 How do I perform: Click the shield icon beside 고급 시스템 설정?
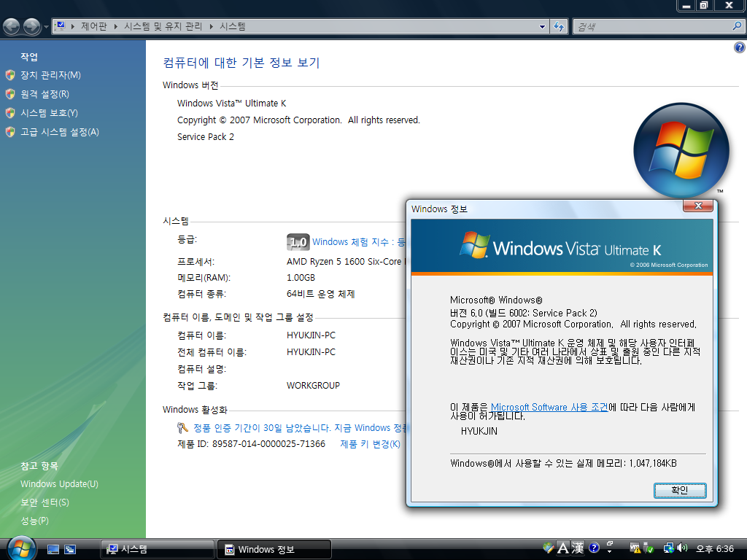tap(10, 132)
